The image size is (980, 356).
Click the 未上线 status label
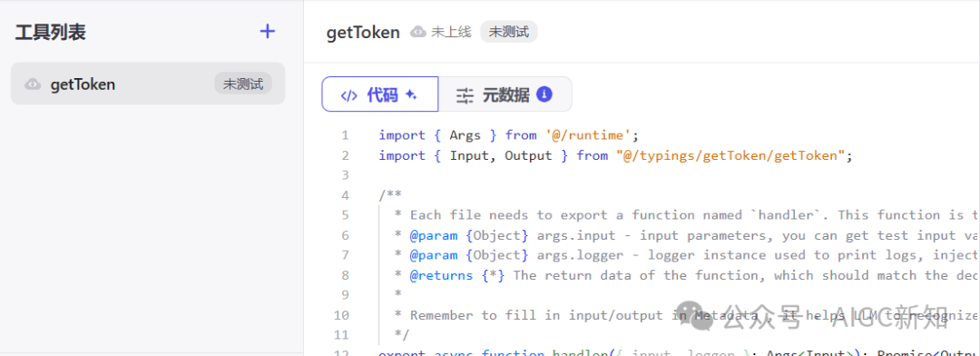click(x=451, y=32)
